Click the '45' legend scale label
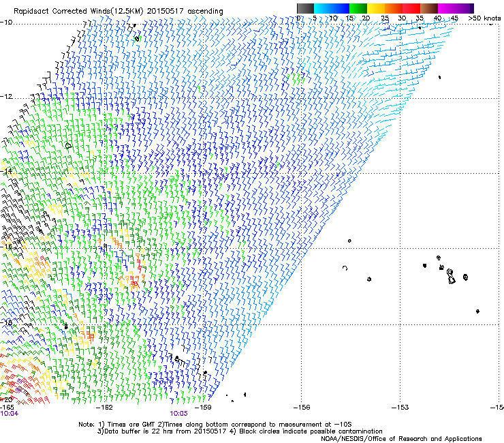504x443 pixels. (454, 18)
